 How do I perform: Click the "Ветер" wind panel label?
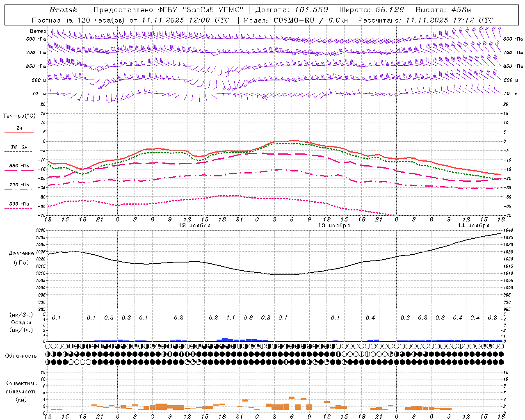(x=38, y=31)
